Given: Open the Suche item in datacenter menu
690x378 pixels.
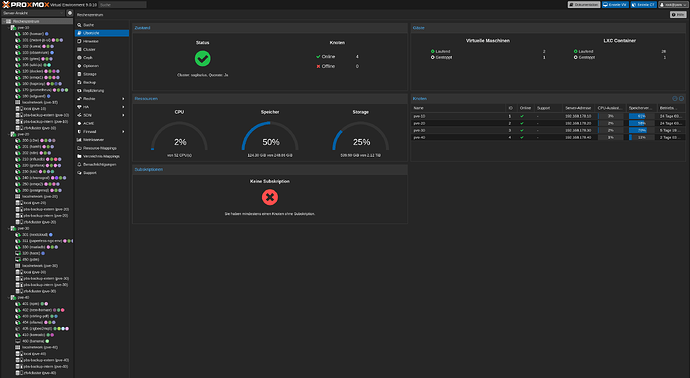Looking at the screenshot, I should 102,25.
